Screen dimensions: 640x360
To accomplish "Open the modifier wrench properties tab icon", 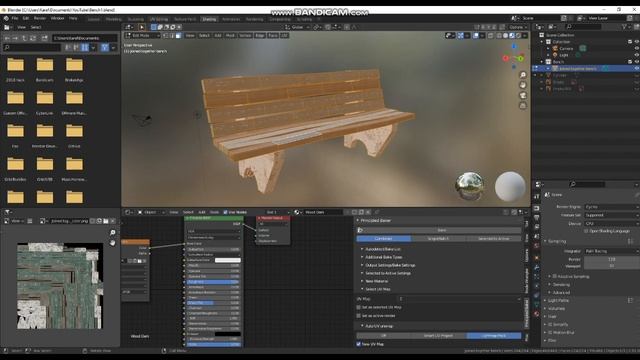I will [537, 267].
